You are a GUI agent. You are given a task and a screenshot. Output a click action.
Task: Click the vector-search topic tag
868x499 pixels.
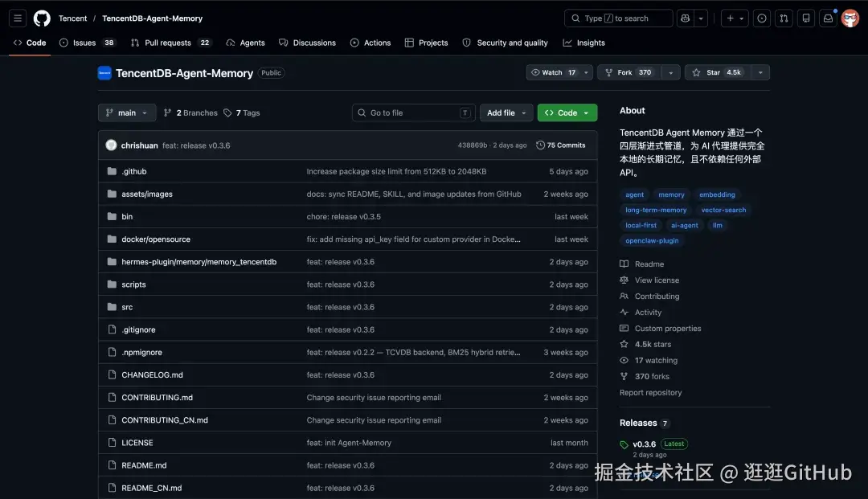723,210
